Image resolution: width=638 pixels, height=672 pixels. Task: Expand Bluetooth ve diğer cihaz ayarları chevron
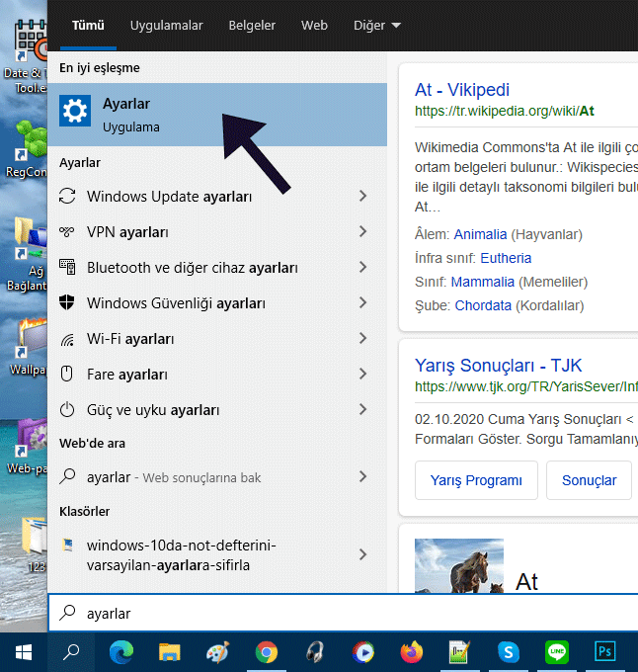362,268
